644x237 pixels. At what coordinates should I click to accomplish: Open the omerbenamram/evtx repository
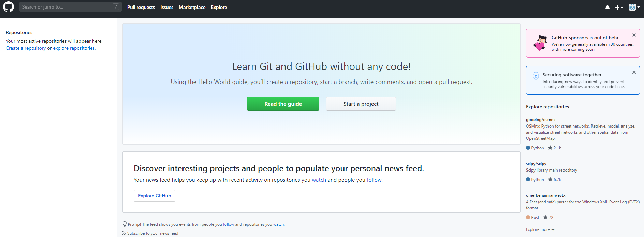pos(546,195)
